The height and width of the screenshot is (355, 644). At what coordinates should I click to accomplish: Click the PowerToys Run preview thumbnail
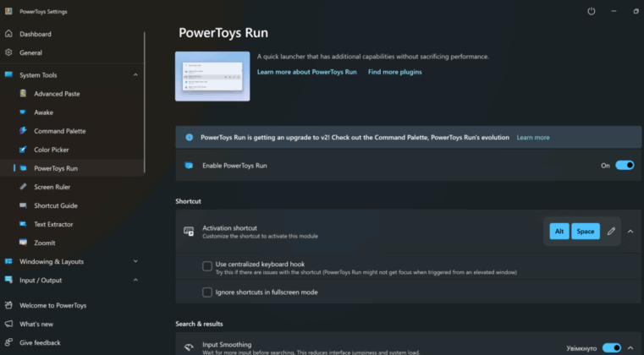pos(212,76)
